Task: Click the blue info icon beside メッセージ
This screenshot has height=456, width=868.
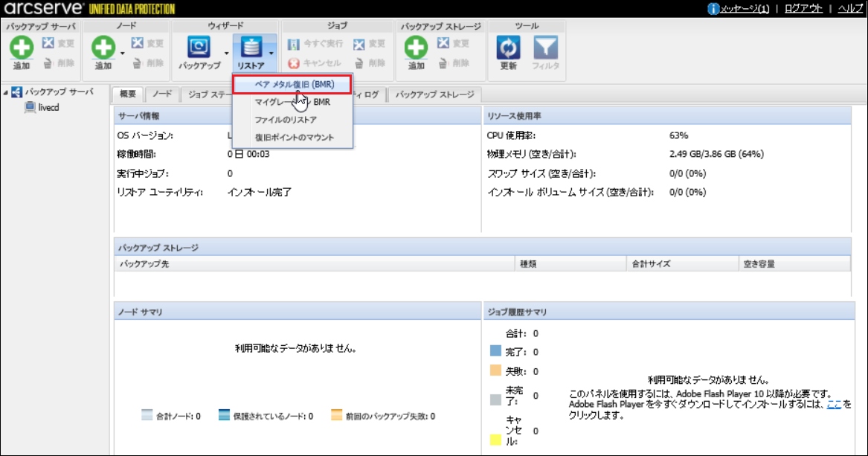Action: click(713, 8)
